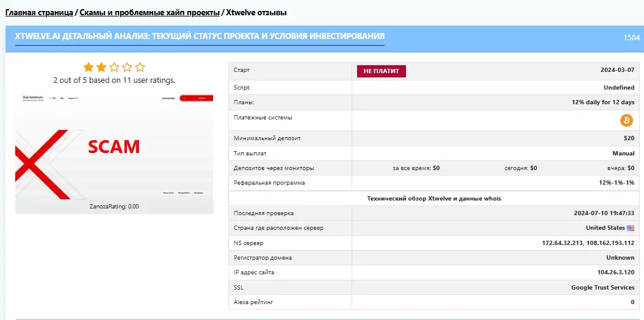This screenshot has width=644, height=320.
Task: Click the NS server addresses value
Action: click(588, 243)
